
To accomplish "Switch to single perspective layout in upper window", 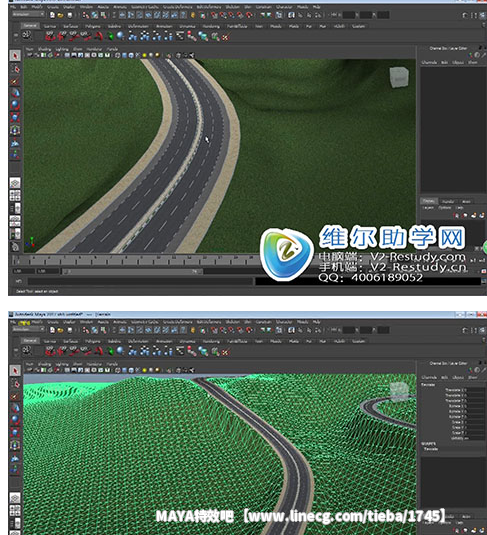I will point(15,183).
